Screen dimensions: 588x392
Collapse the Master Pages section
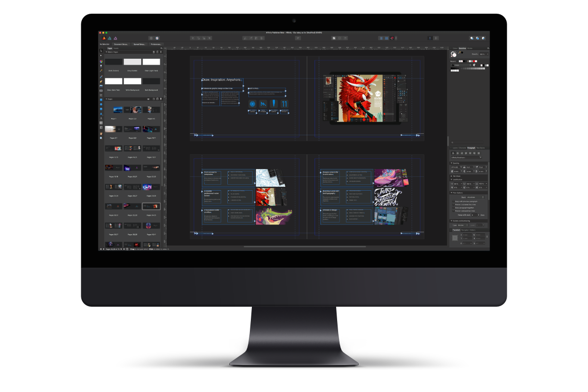(106, 52)
